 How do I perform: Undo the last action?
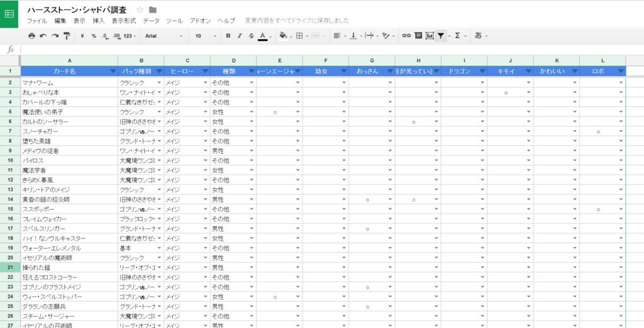coord(43,36)
